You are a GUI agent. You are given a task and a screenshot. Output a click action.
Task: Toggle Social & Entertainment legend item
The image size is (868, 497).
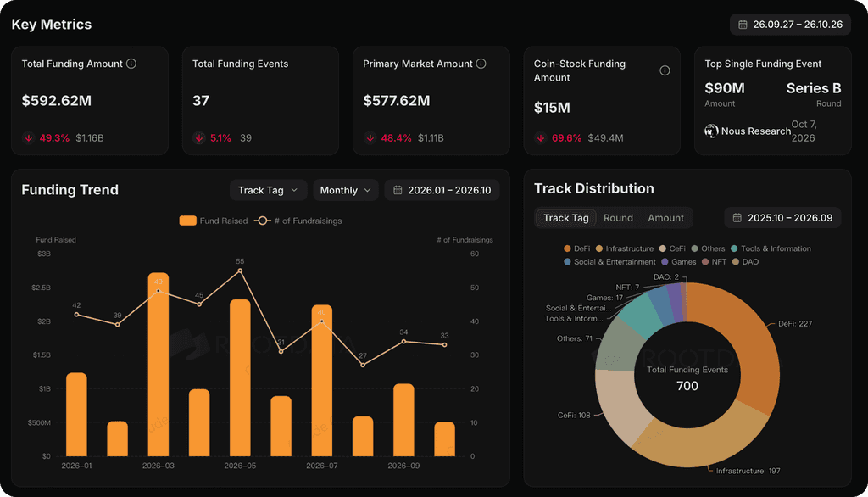tap(609, 261)
